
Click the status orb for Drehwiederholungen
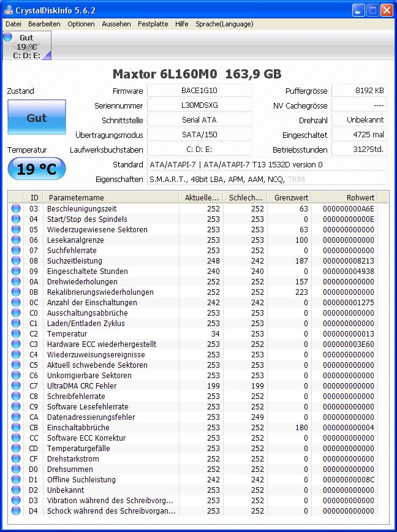click(x=16, y=281)
